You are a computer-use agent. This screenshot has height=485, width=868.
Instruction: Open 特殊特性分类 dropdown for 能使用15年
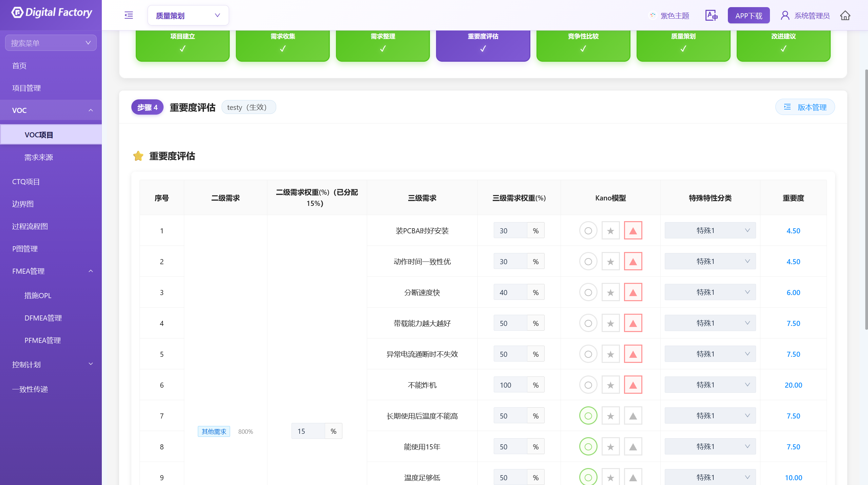710,447
